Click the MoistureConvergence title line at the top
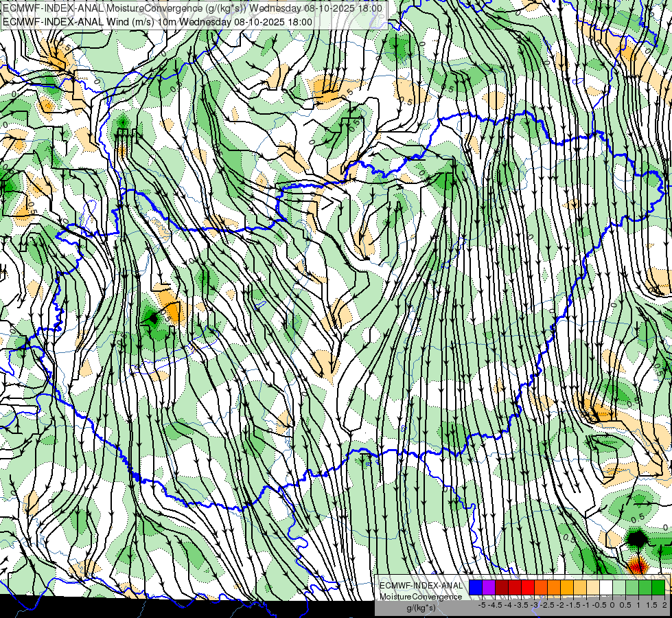The width and height of the screenshot is (672, 618). point(192,8)
